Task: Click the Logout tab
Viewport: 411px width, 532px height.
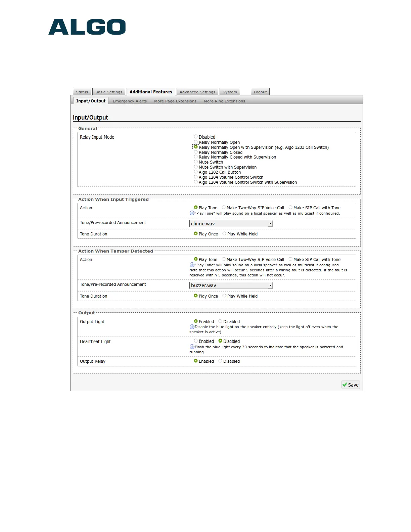Action: click(x=260, y=92)
